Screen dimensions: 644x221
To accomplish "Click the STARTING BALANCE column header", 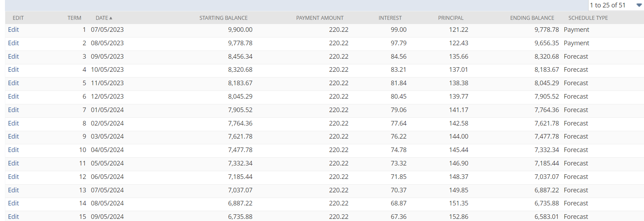I will tap(223, 18).
